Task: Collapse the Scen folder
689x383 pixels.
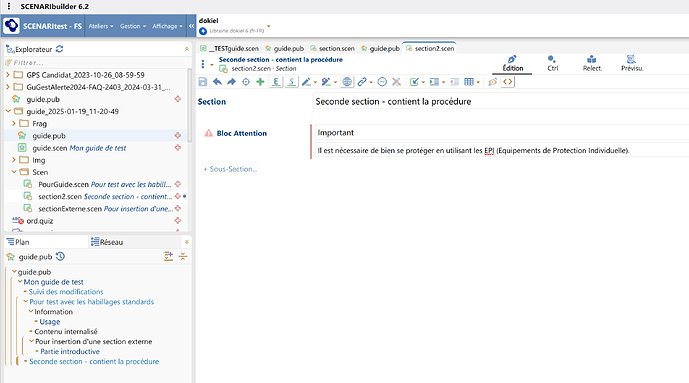Action: point(14,172)
